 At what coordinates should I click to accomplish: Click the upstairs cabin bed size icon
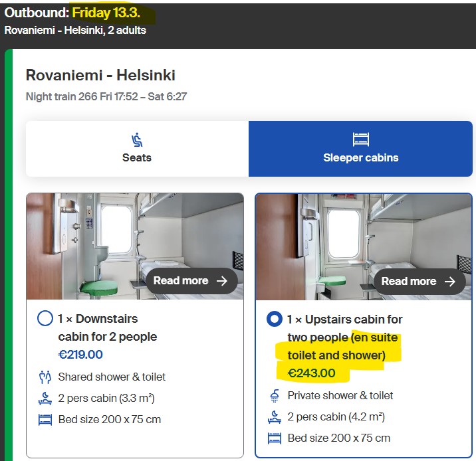(274, 438)
